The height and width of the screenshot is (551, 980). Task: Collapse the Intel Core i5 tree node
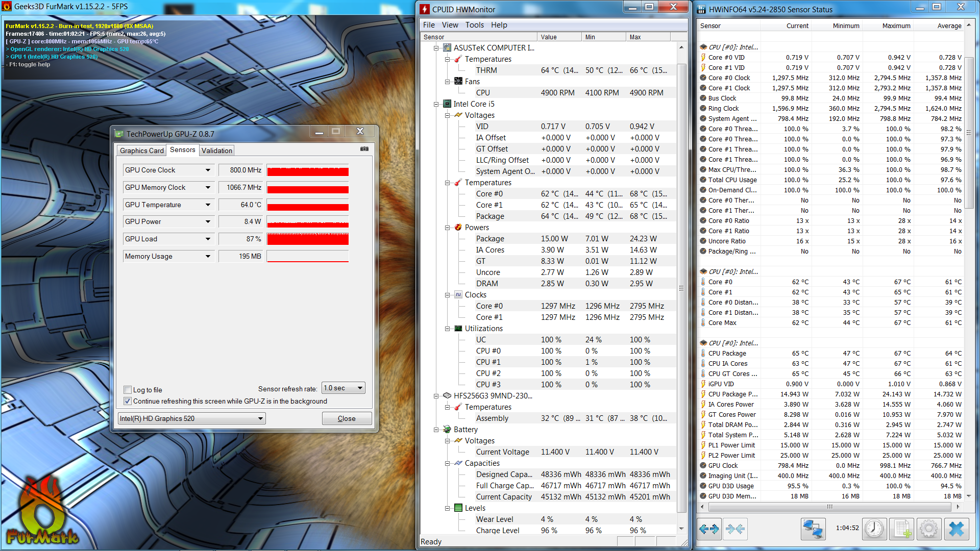pos(436,104)
